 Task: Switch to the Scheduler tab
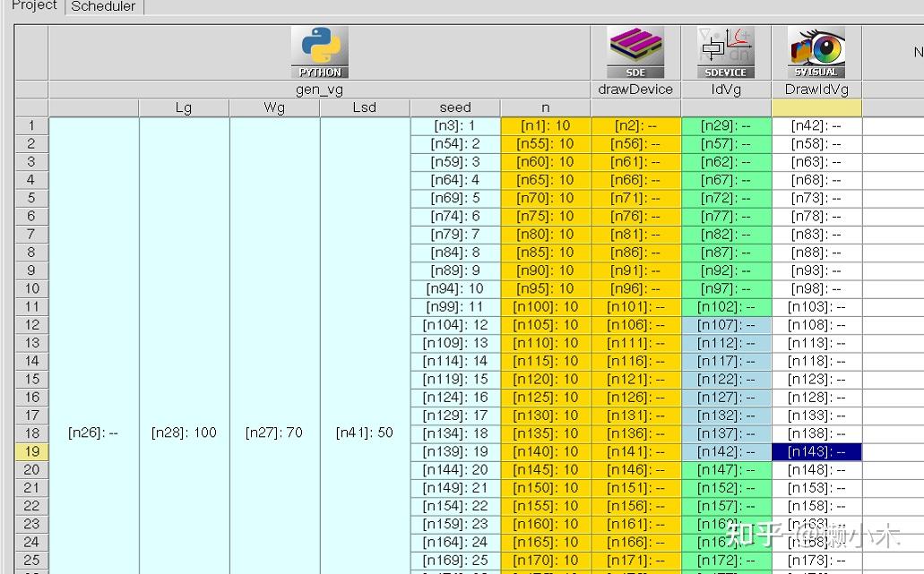coord(103,6)
